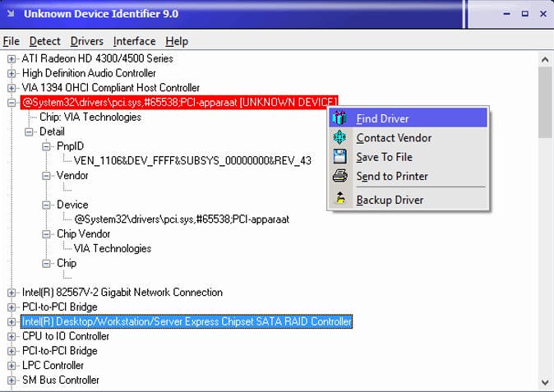The width and height of the screenshot is (554, 392).
Task: Expand the LPC Controller node
Action: click(12, 366)
